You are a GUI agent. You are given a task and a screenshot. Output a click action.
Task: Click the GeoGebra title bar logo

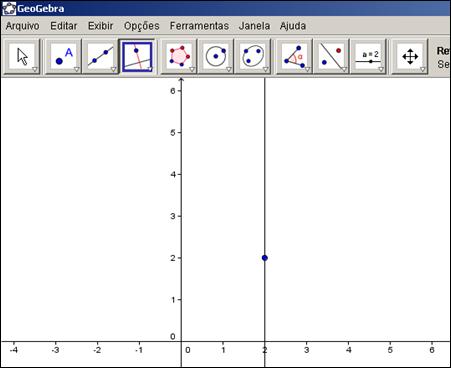[9, 8]
